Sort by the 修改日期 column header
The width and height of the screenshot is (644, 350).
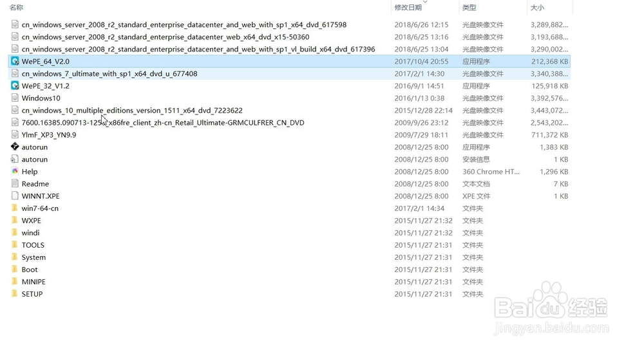tap(408, 7)
